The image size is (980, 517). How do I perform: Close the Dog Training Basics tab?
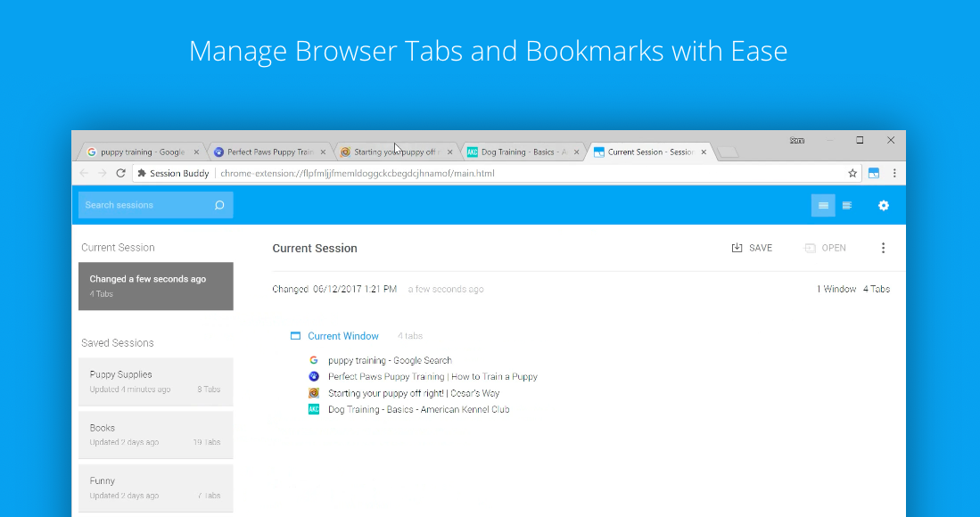[x=577, y=152]
